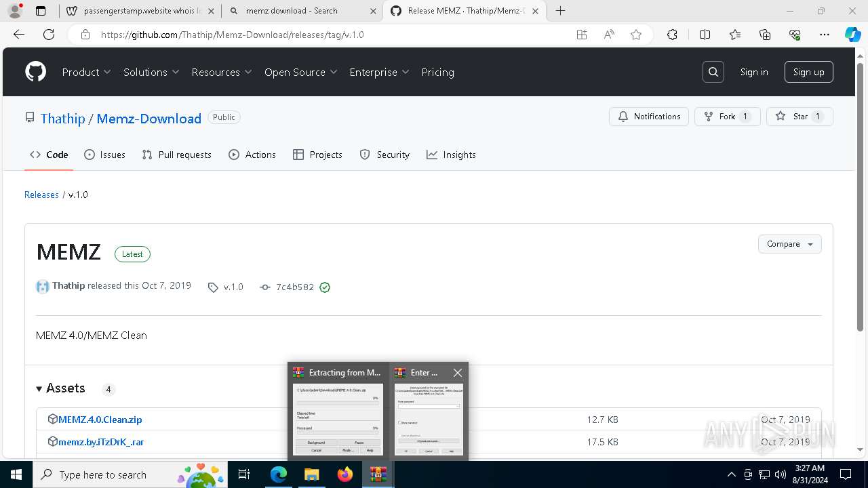
Task: Open the Insights tab
Action: click(x=451, y=155)
